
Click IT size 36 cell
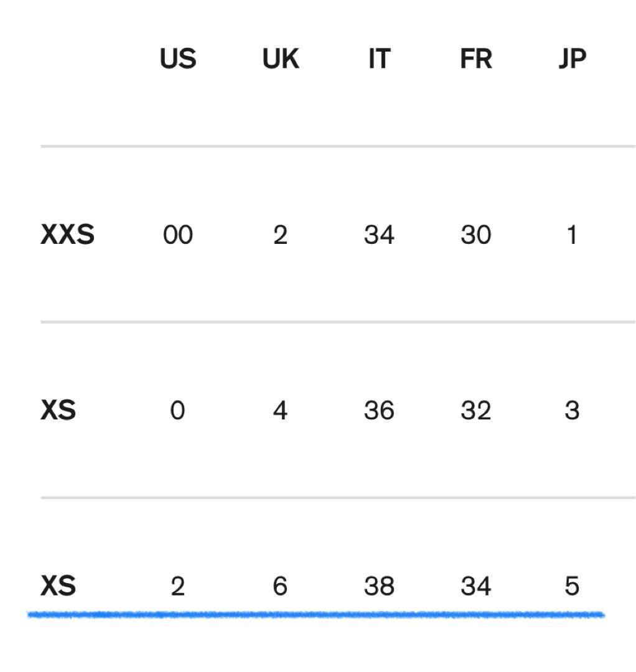[379, 410]
